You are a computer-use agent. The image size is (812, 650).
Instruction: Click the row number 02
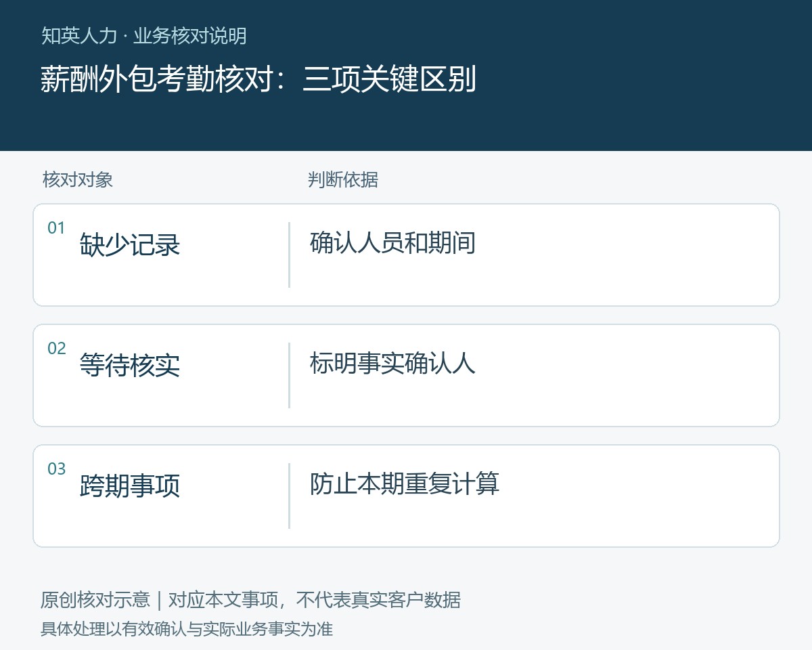tap(56, 349)
